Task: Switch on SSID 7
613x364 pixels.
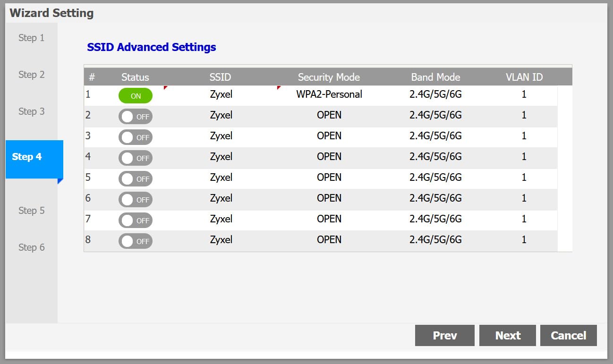Action: pos(135,220)
